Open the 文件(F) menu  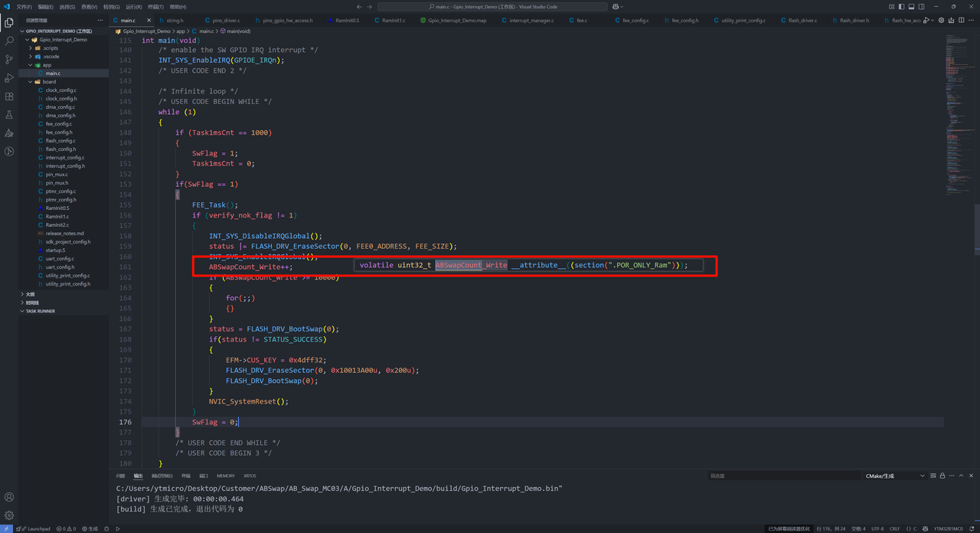24,7
